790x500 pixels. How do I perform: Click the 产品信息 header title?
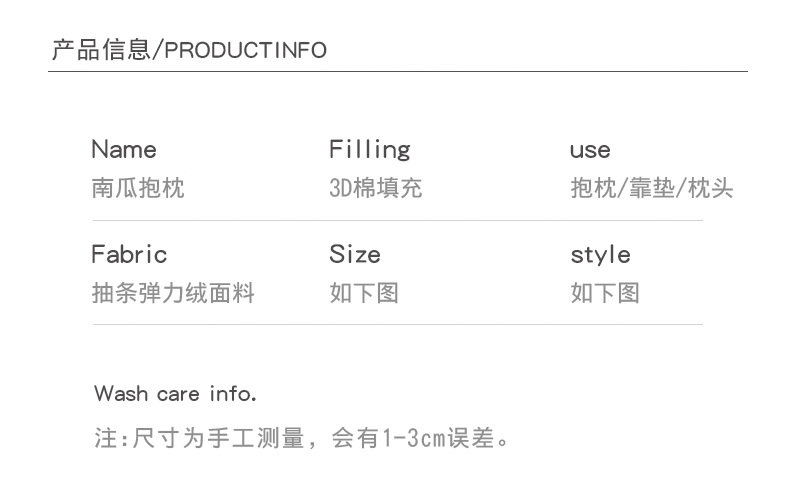tap(99, 49)
